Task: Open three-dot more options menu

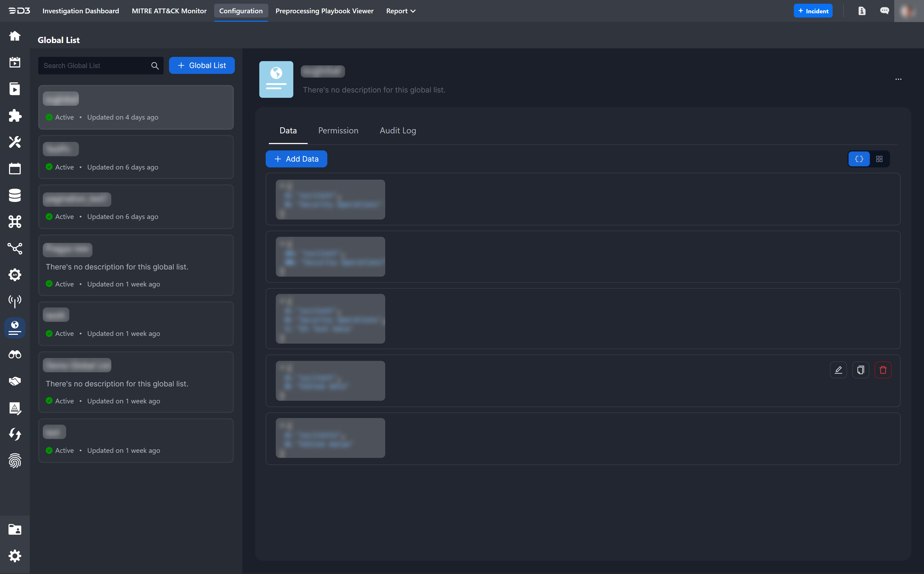Action: pos(898,79)
